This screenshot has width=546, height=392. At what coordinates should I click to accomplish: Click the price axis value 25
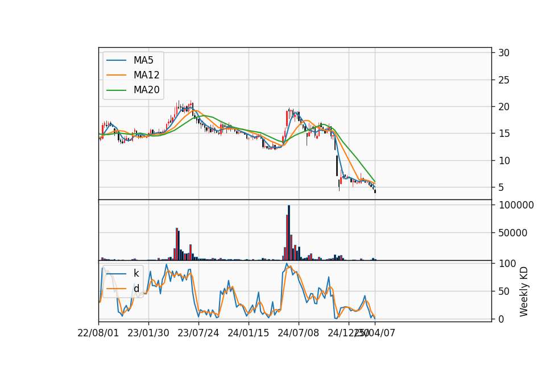pos(503,80)
